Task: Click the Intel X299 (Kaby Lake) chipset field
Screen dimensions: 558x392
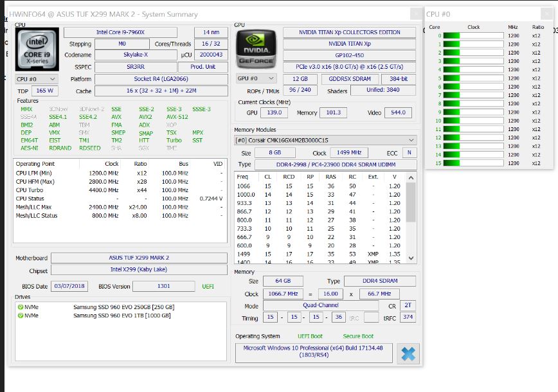Action: pos(139,270)
